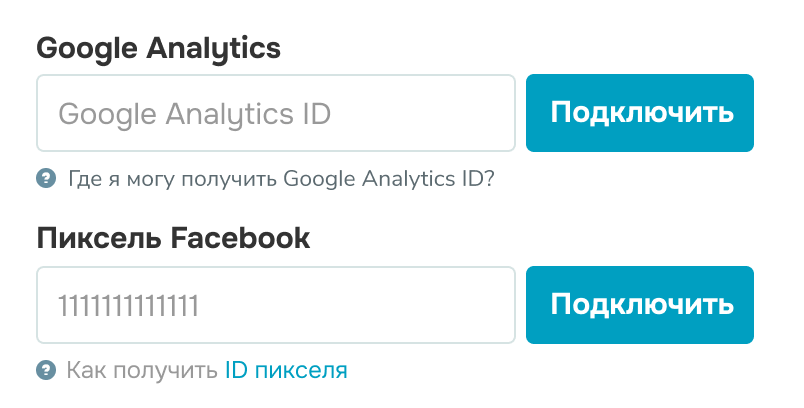Viewport: 804px width, 408px height.
Task: Connect Google Analytics with the top blue button
Action: tap(640, 113)
